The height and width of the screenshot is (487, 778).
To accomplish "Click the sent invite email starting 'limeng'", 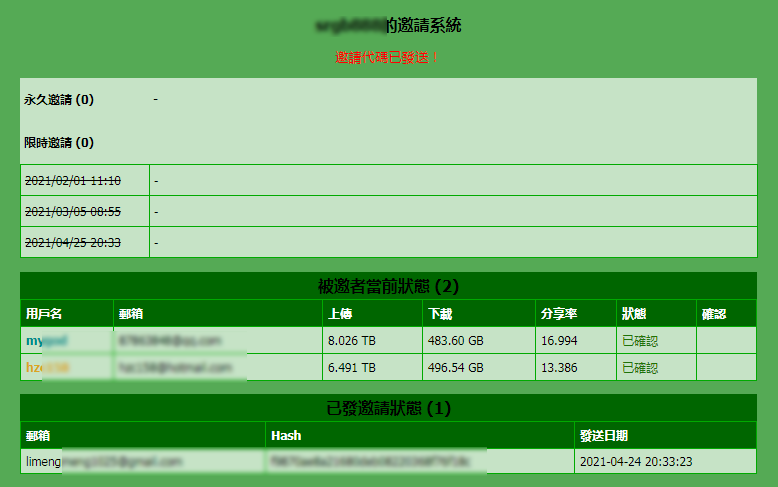I will coord(104,462).
